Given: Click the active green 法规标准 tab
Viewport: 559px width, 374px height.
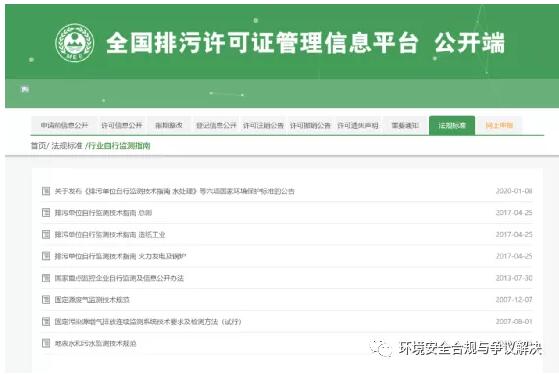Looking at the screenshot, I should 452,125.
